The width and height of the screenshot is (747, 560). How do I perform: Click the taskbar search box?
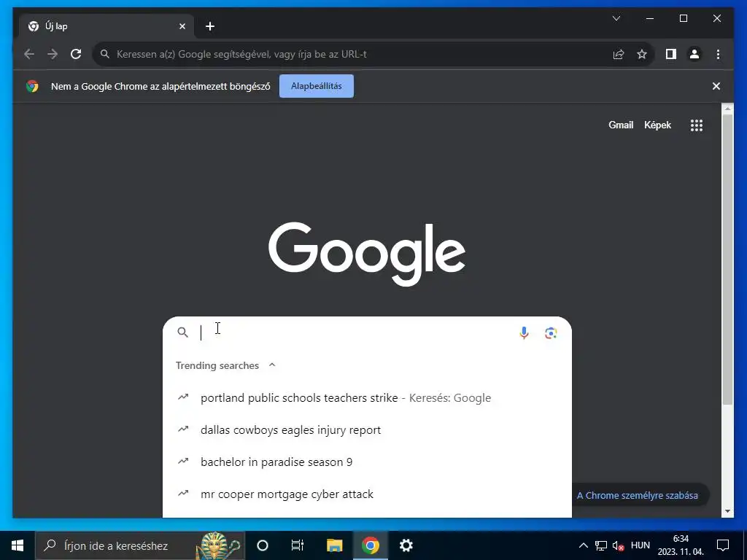(140, 545)
